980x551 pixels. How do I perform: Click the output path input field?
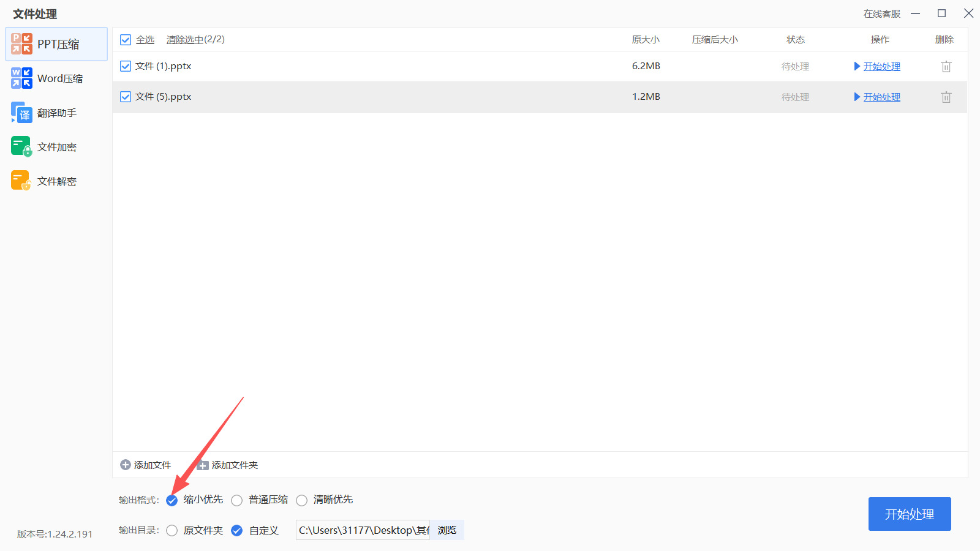tap(363, 530)
